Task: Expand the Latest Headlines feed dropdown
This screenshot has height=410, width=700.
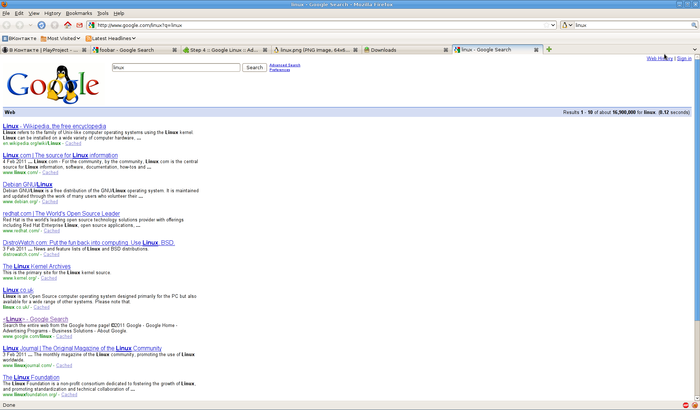Action: coord(111,38)
